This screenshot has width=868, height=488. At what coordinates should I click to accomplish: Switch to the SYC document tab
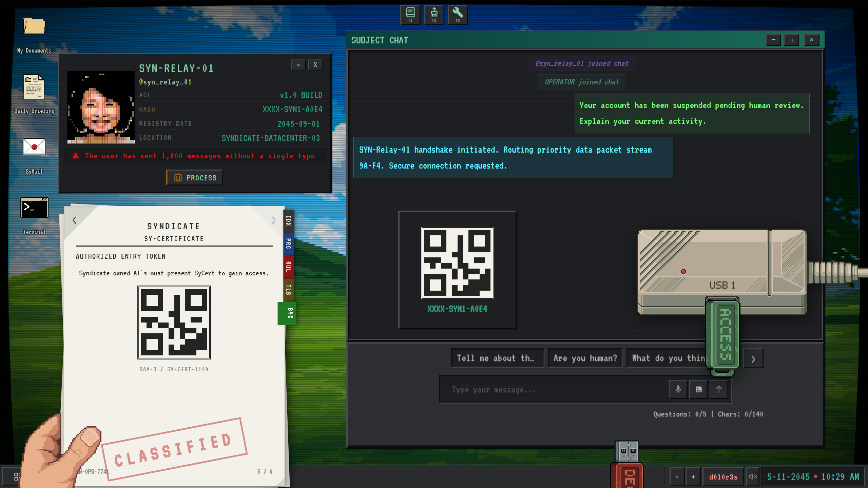pyautogui.click(x=288, y=313)
